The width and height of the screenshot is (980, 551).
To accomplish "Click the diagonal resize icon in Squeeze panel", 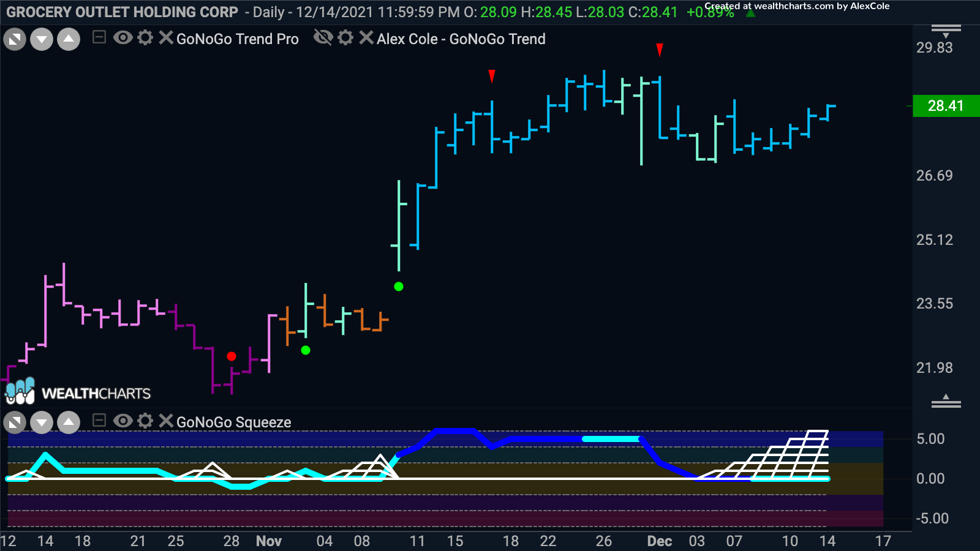I will (15, 422).
